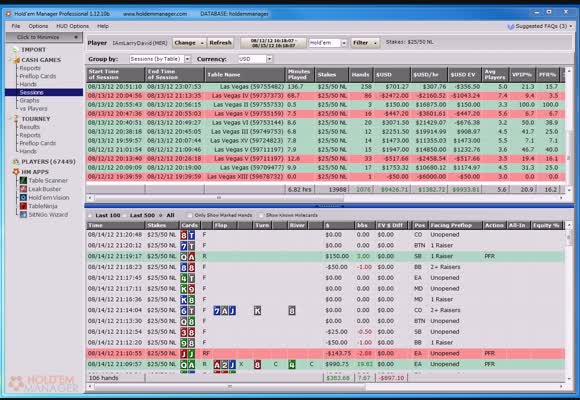Image resolution: width=580 pixels, height=400 pixels.
Task: Open the Filter dropdown button
Action: pyautogui.click(x=365, y=43)
